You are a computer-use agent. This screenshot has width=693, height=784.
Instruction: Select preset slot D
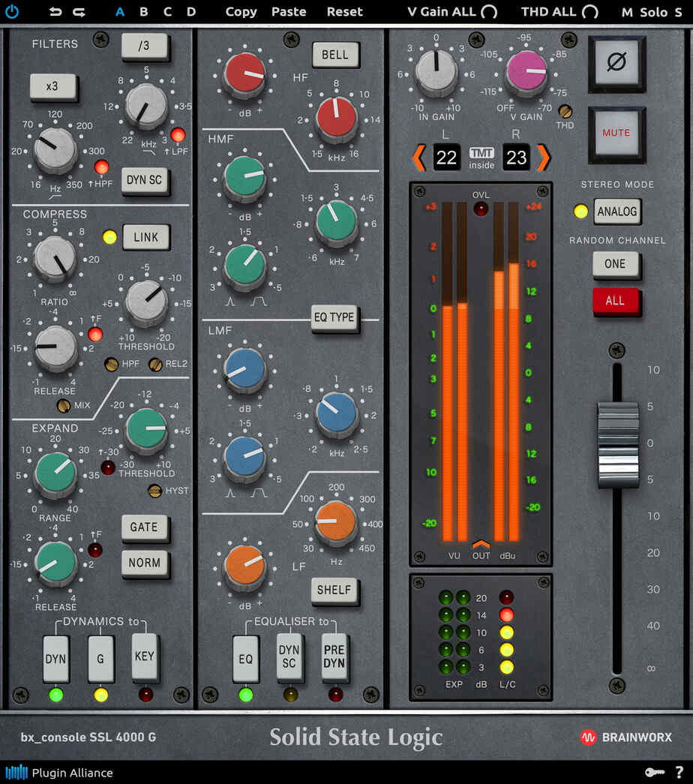coord(190,12)
